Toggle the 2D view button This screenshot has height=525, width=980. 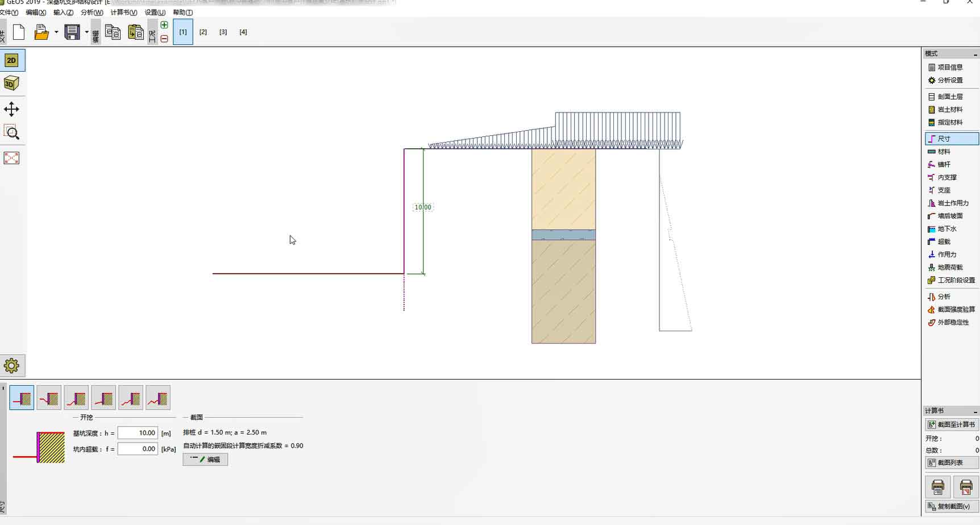tap(11, 60)
